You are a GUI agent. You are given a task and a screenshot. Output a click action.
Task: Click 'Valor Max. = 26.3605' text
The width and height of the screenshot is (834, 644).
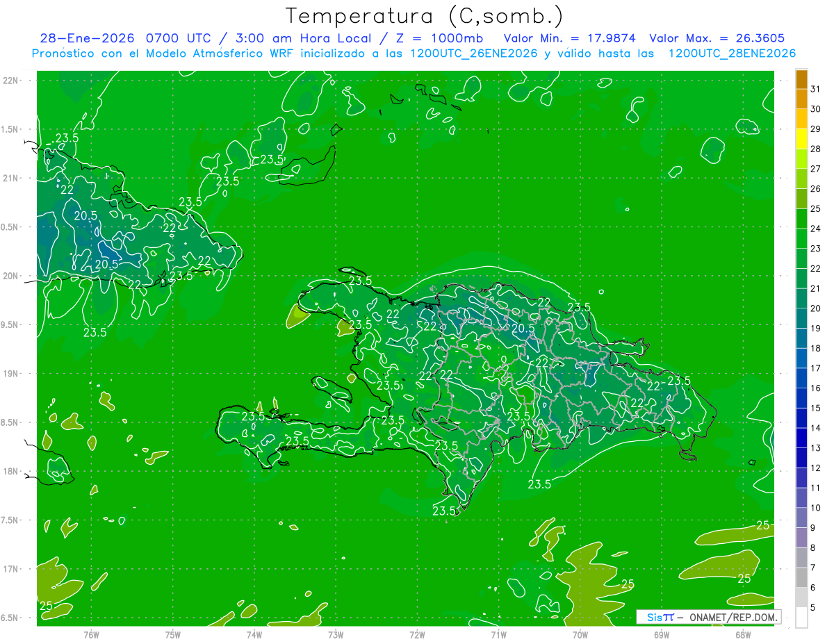point(717,38)
